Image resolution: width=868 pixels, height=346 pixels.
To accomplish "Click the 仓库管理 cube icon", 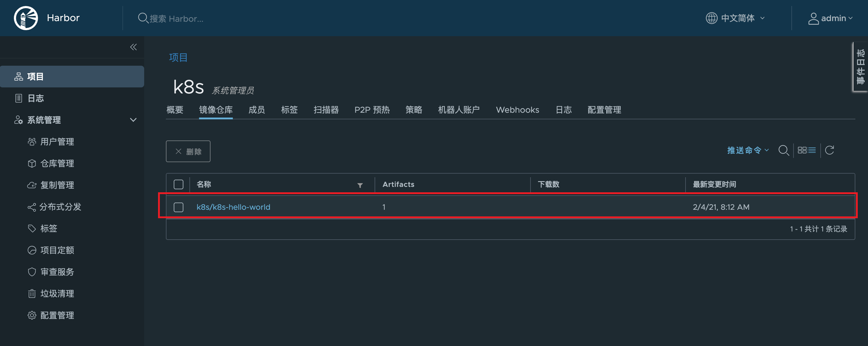I will coord(32,164).
